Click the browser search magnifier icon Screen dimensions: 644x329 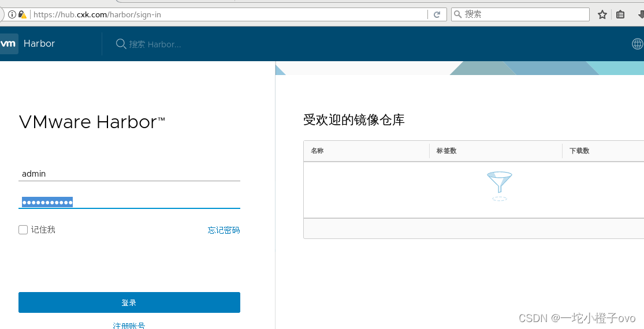pyautogui.click(x=457, y=14)
